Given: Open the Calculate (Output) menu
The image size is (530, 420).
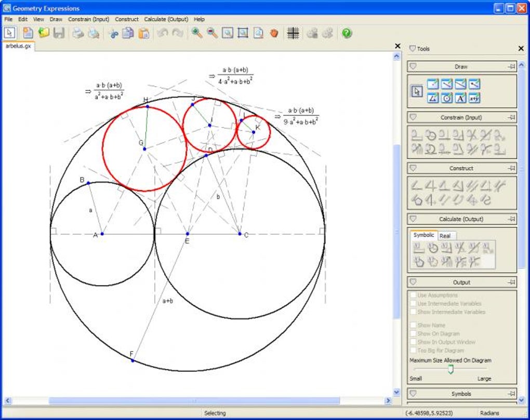Looking at the screenshot, I should [x=166, y=19].
